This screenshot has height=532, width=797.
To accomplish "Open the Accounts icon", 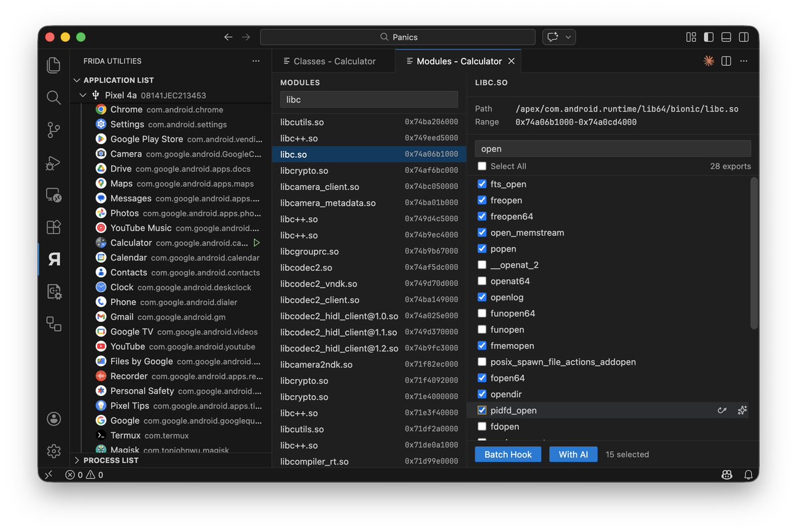I will 53,419.
